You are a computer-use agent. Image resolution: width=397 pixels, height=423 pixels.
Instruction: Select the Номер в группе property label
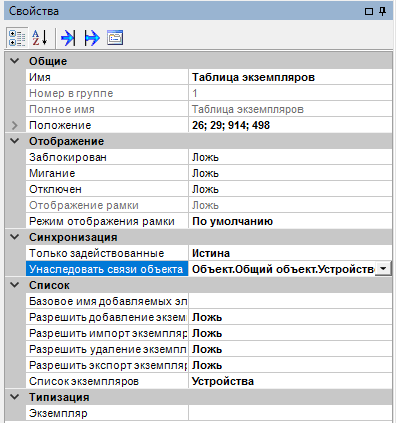71,93
